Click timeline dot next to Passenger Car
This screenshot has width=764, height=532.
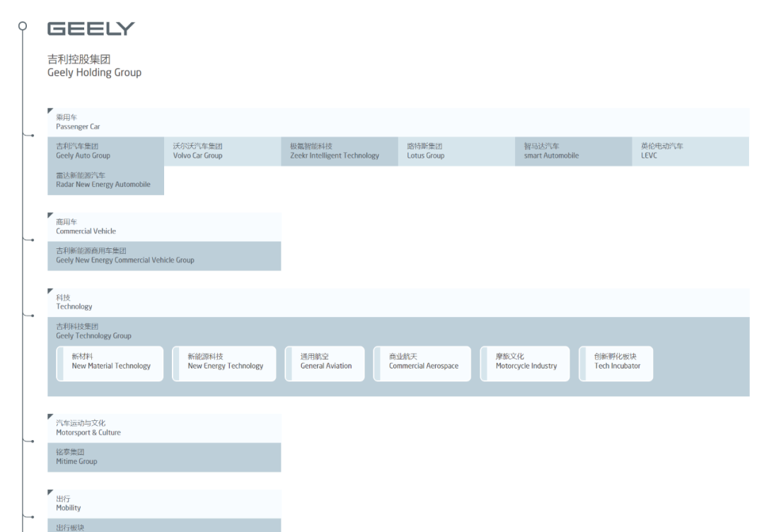click(x=32, y=135)
